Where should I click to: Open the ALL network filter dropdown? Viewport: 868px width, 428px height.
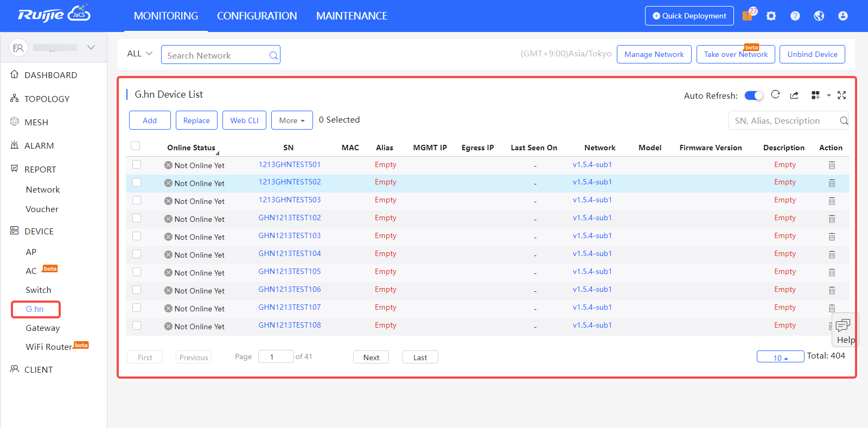tap(139, 54)
